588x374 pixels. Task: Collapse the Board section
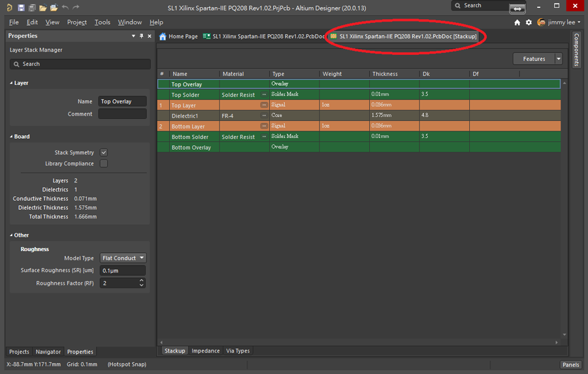12,137
